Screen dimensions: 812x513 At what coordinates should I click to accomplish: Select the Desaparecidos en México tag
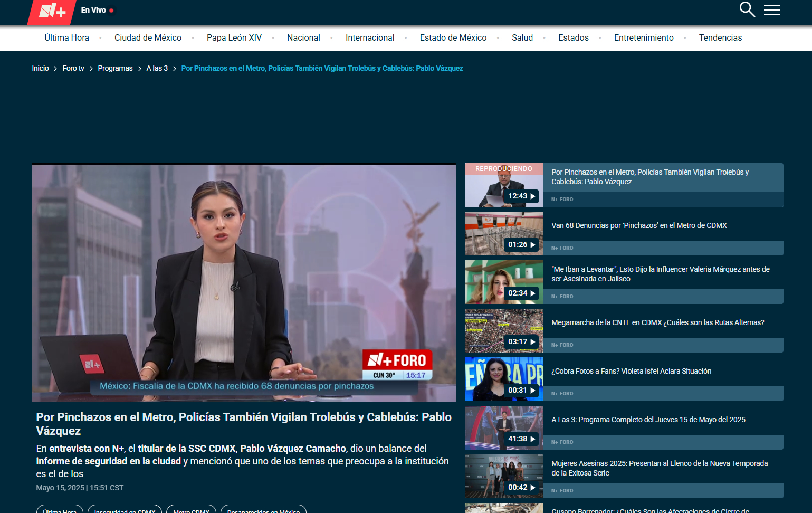[x=263, y=510]
